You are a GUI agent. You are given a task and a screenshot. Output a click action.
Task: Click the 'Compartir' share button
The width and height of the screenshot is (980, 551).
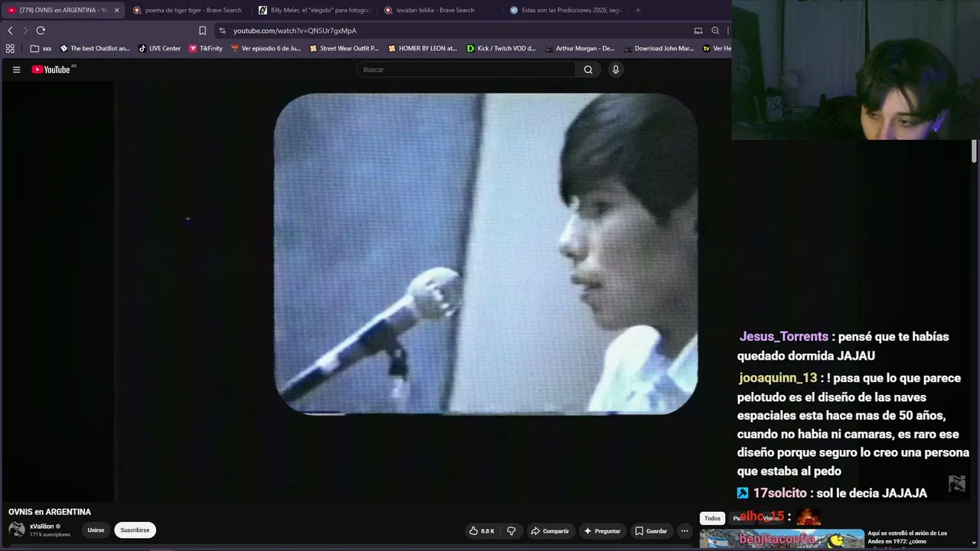[x=550, y=531]
